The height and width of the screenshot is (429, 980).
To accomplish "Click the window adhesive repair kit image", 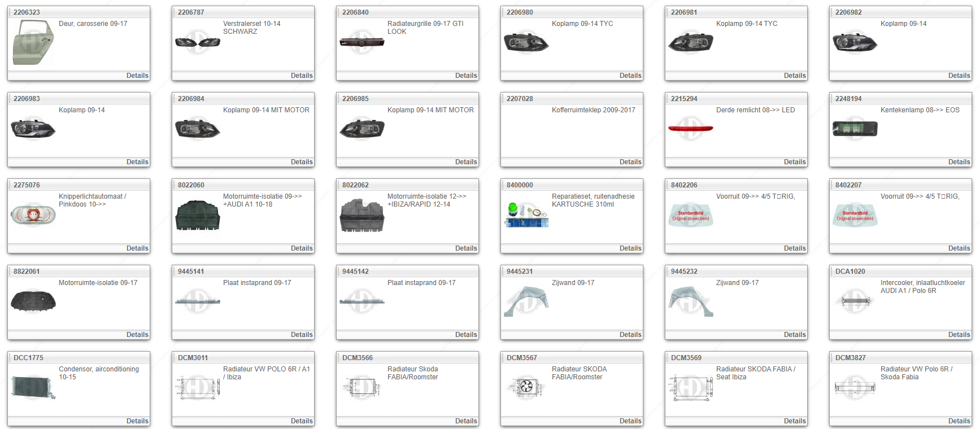I will click(x=526, y=215).
